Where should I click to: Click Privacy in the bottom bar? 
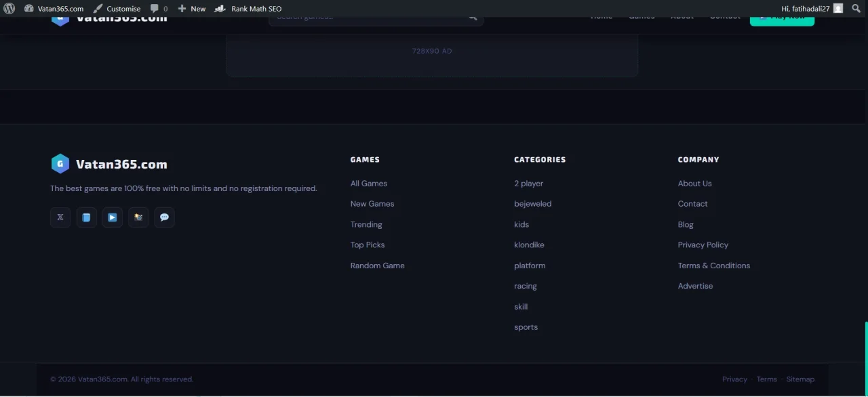pyautogui.click(x=734, y=379)
